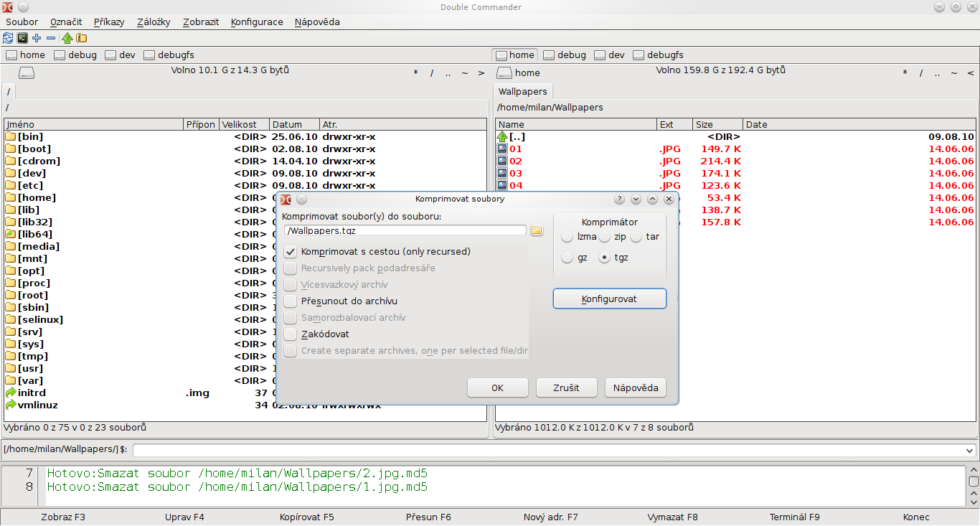Click the archive file path input field
The width and height of the screenshot is (980, 526).
point(405,230)
